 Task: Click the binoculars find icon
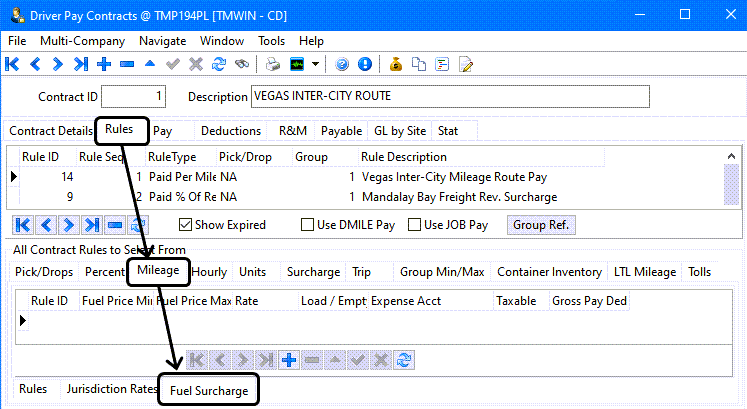tap(241, 64)
